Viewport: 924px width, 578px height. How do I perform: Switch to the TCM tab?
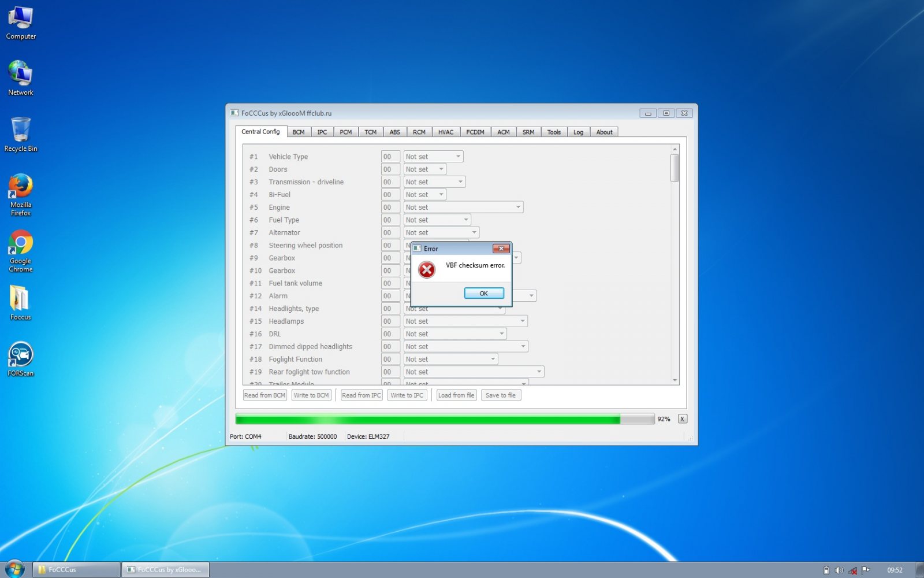coord(371,132)
